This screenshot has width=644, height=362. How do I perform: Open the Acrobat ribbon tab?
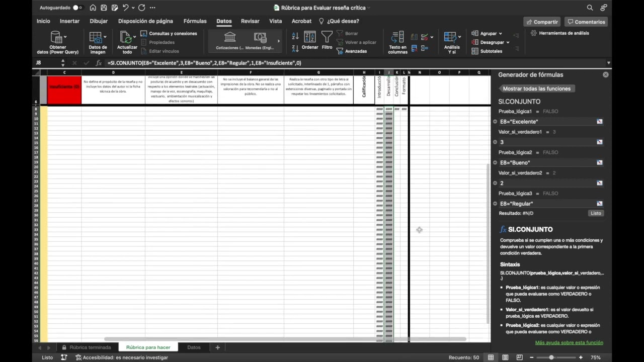coord(301,21)
